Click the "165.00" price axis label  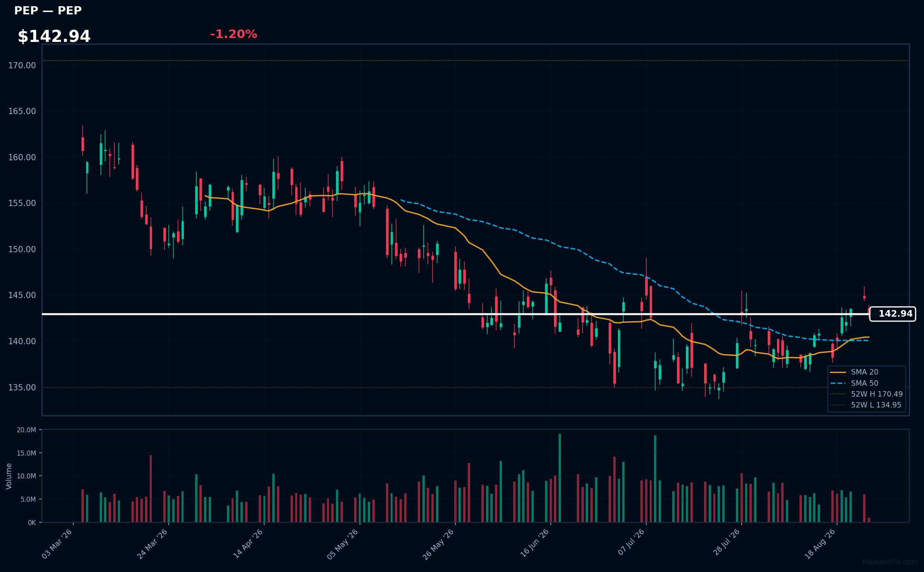pyautogui.click(x=22, y=111)
